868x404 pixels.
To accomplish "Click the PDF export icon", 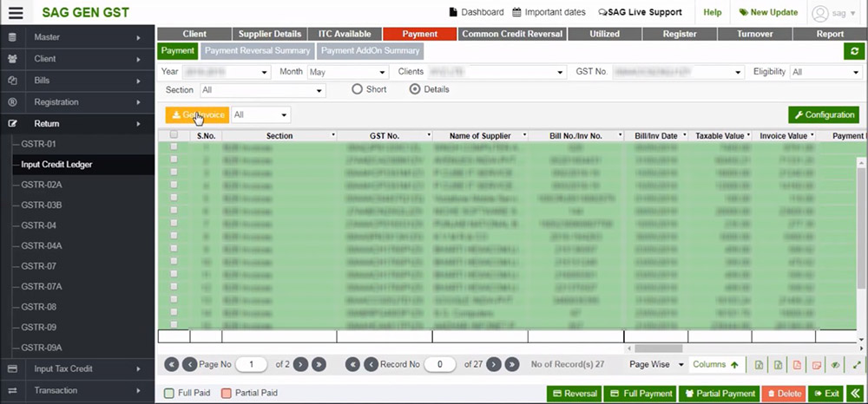I will click(797, 365).
